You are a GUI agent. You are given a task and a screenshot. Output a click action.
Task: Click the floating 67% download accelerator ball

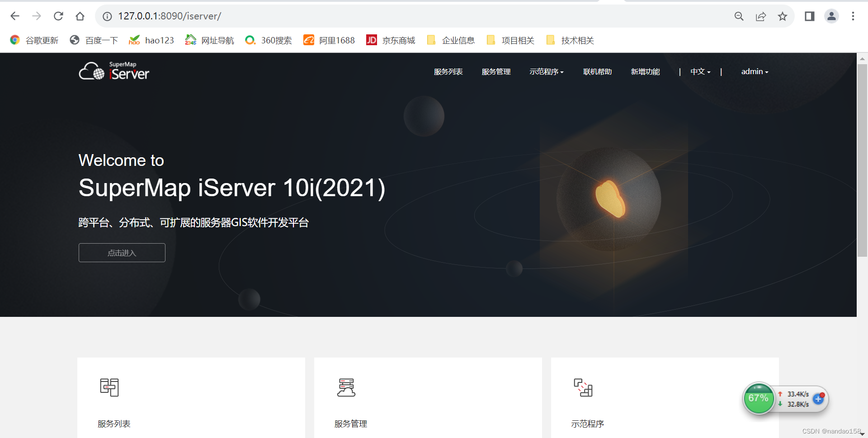759,398
